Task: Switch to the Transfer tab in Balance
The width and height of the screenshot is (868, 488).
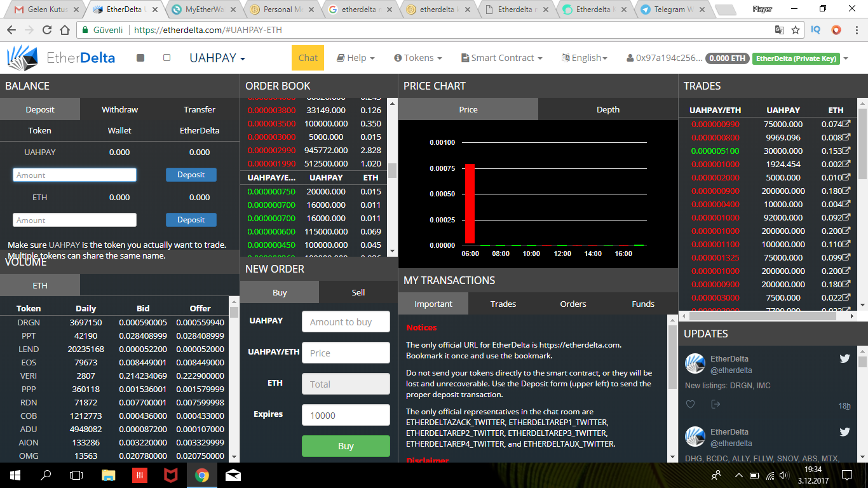Action: [200, 109]
